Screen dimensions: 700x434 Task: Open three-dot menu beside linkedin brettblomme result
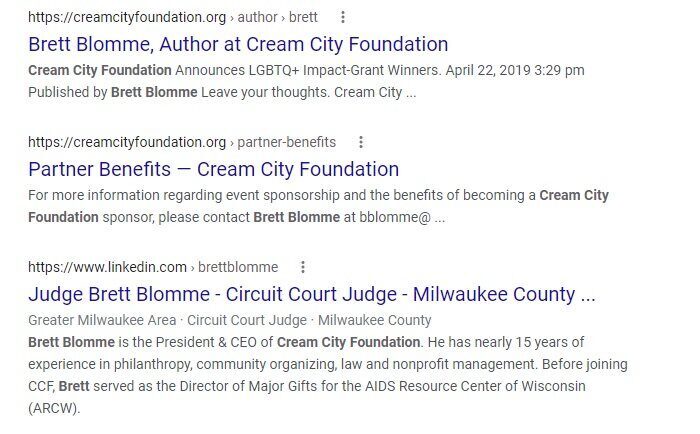tap(303, 267)
